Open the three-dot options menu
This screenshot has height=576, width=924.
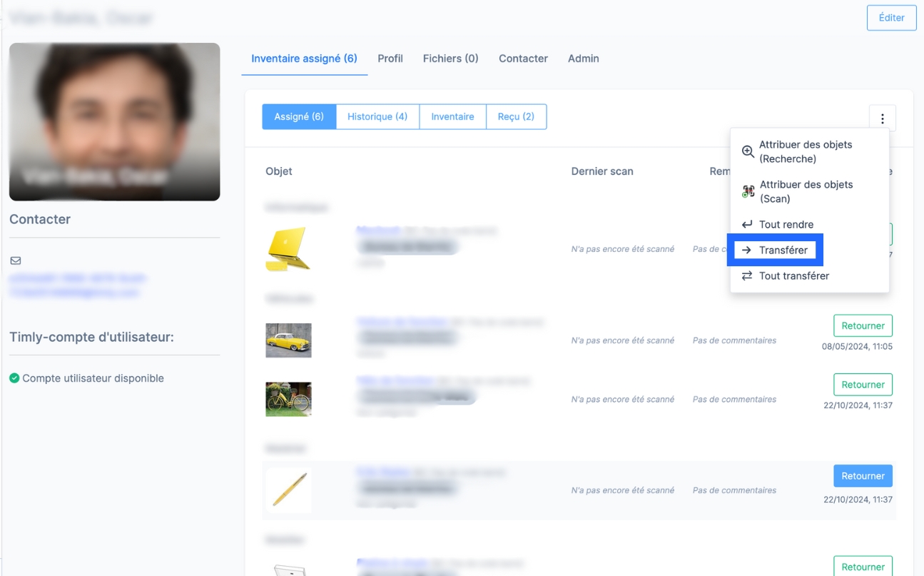pyautogui.click(x=883, y=118)
